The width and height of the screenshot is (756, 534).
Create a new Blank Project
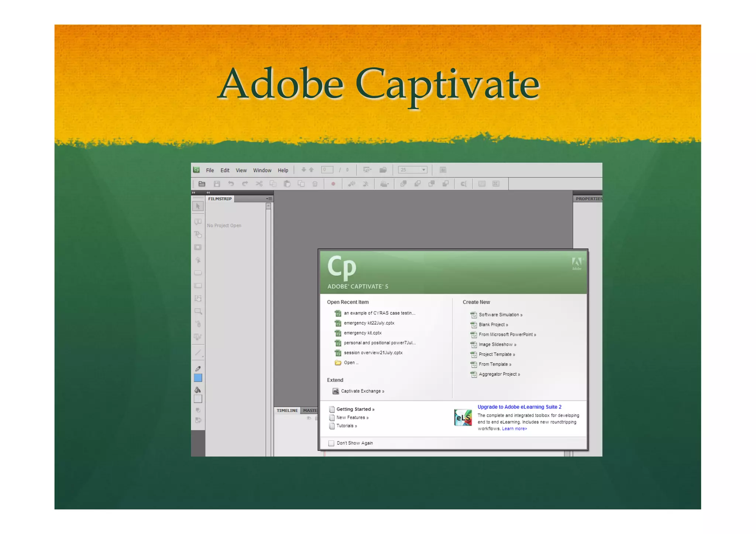pos(489,325)
